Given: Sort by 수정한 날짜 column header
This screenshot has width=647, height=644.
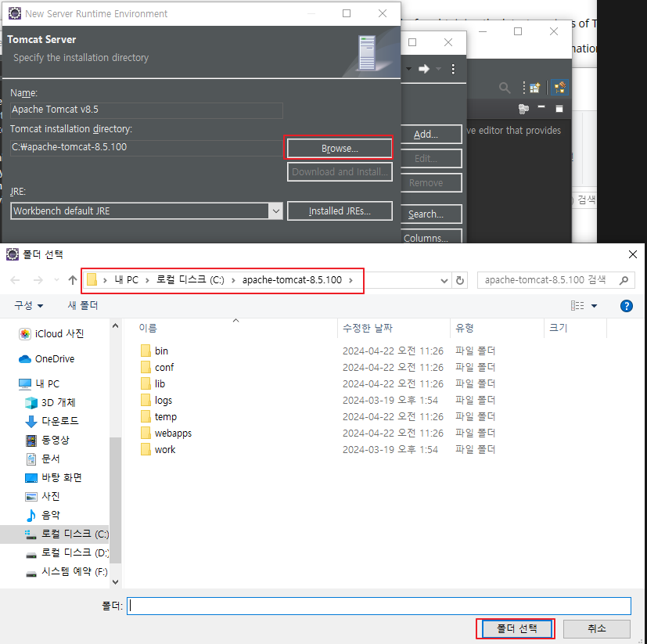Looking at the screenshot, I should click(x=367, y=328).
